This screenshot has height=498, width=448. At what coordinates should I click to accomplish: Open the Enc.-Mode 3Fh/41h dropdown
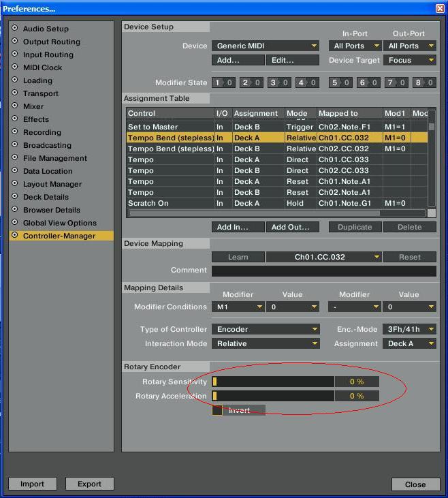point(410,329)
